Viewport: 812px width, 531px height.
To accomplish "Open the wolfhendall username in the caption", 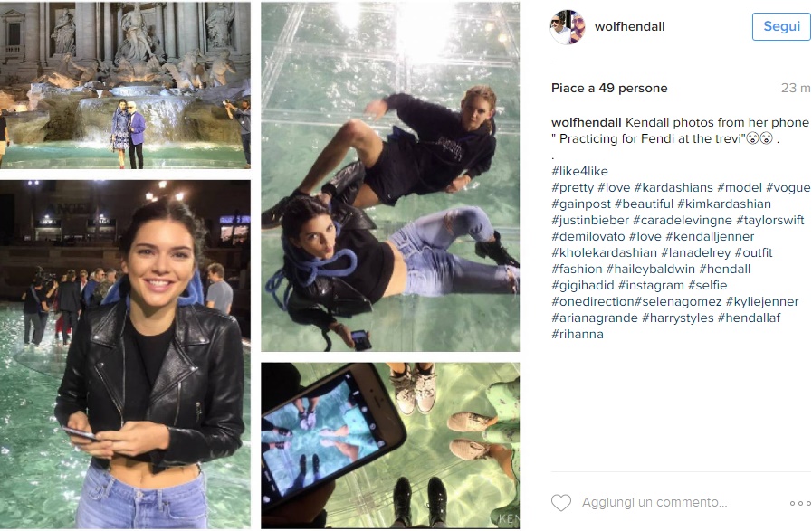I will (587, 123).
